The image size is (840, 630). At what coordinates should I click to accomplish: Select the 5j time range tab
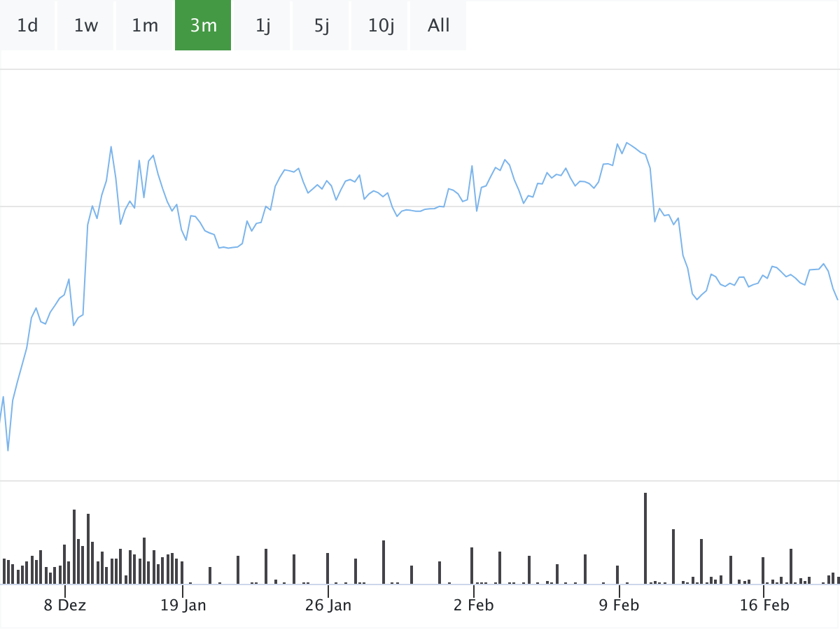[x=321, y=26]
